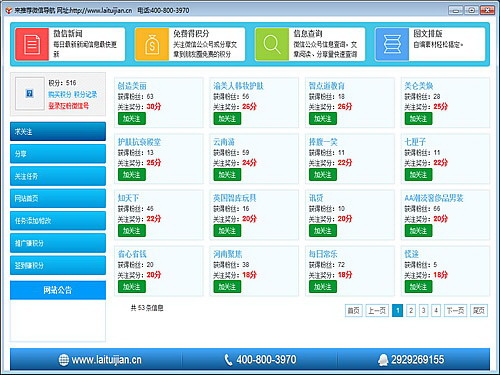
Task: Select the 求关注 sidebar item
Action: [x=58, y=131]
